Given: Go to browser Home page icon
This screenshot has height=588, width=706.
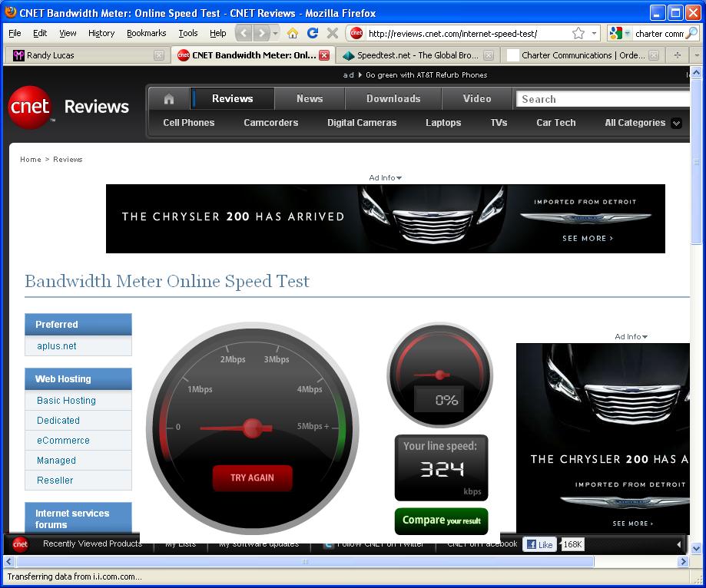Looking at the screenshot, I should pyautogui.click(x=293, y=33).
